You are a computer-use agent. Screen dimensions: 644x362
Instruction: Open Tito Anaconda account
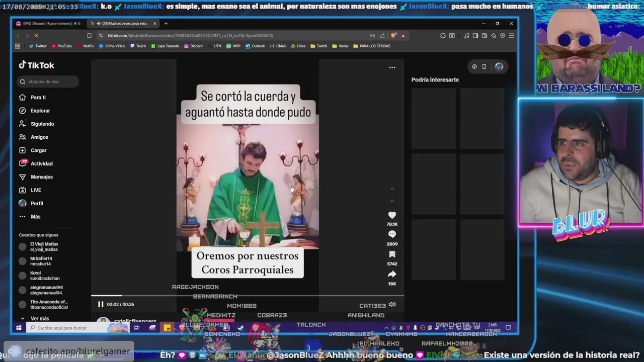pyautogui.click(x=43, y=304)
